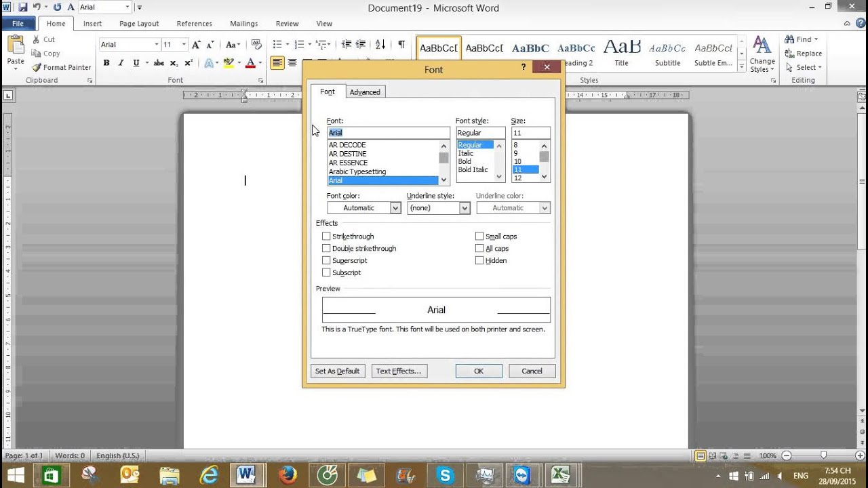
Task: Click the Clear Formatting icon
Action: [256, 45]
